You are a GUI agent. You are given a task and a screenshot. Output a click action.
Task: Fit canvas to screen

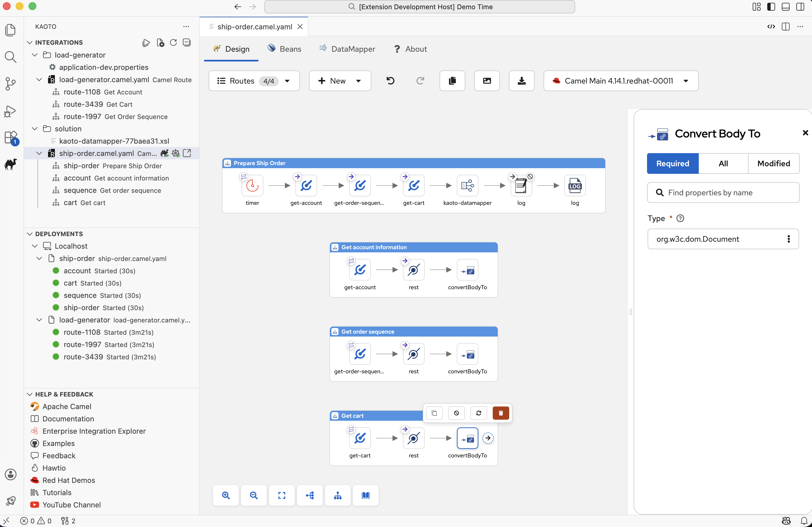click(282, 495)
